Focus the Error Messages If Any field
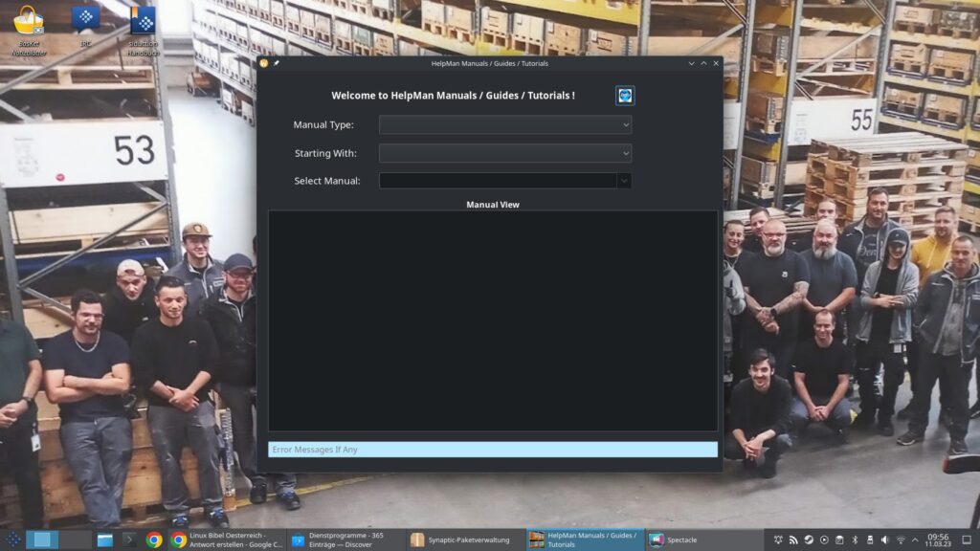Image resolution: width=980 pixels, height=551 pixels. pos(493,450)
